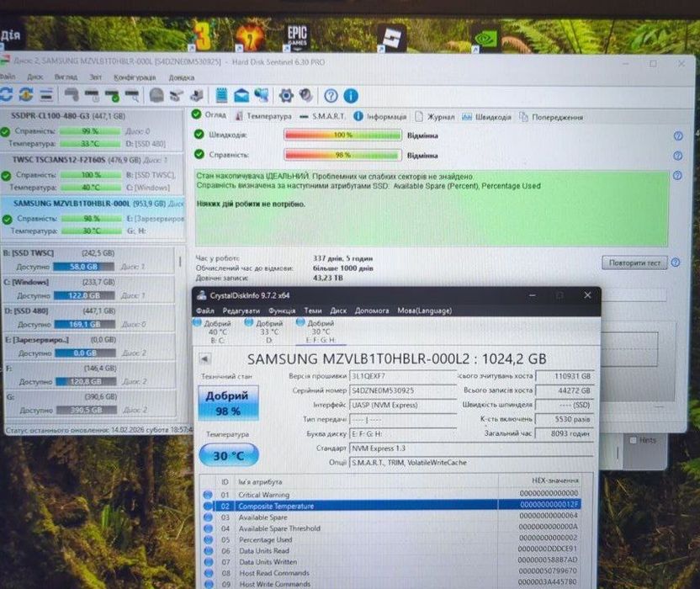The image size is (700, 589).
Task: Select B: [SSD TWSC] partition entry
Action: pyautogui.click(x=88, y=260)
